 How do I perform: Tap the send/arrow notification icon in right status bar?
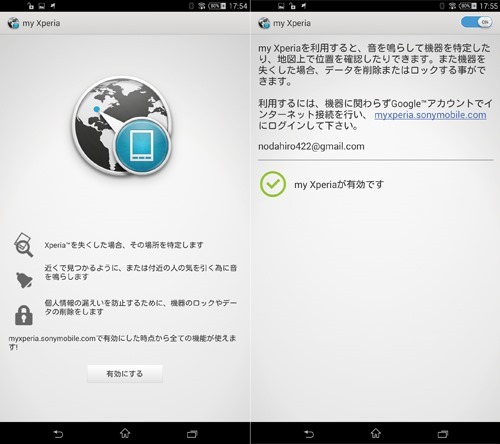point(303,6)
